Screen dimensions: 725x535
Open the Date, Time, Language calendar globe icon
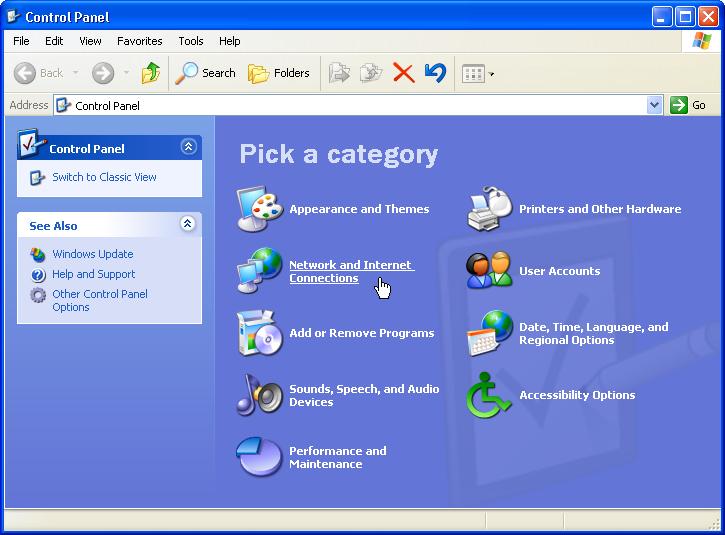490,333
